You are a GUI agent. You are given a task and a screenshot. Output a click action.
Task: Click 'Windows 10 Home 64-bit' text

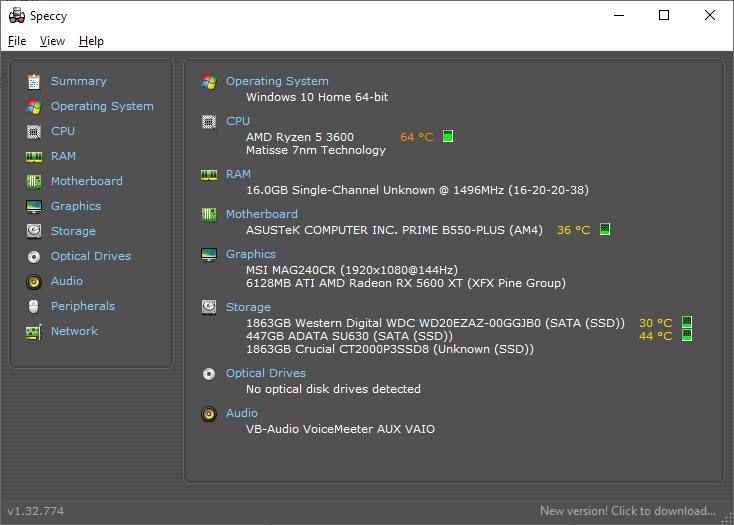317,97
